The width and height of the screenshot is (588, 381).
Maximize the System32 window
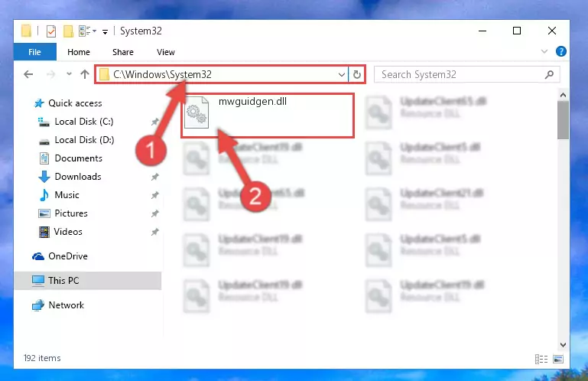pyautogui.click(x=517, y=31)
